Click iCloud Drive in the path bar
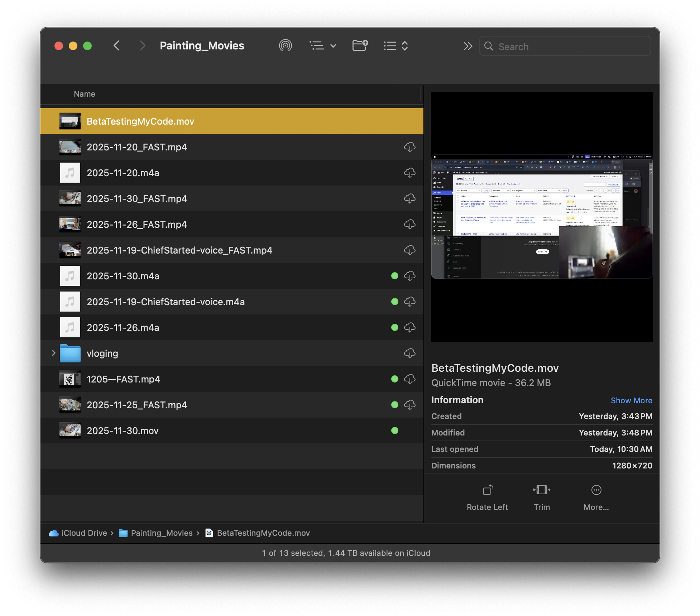This screenshot has height=616, width=700. (x=78, y=533)
